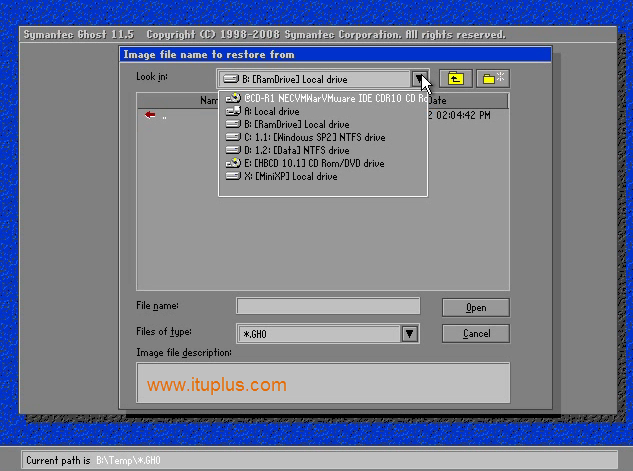Viewport: 633px width, 471px height.
Task: Click the up one folder level icon
Action: tap(455, 78)
